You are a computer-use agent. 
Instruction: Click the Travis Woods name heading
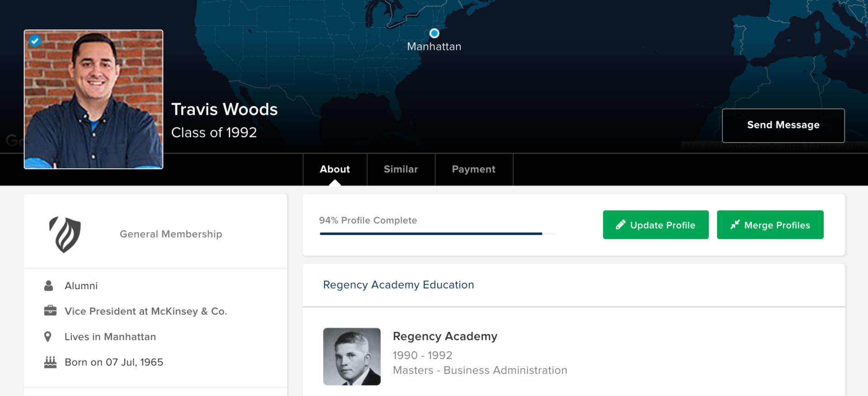click(x=225, y=109)
